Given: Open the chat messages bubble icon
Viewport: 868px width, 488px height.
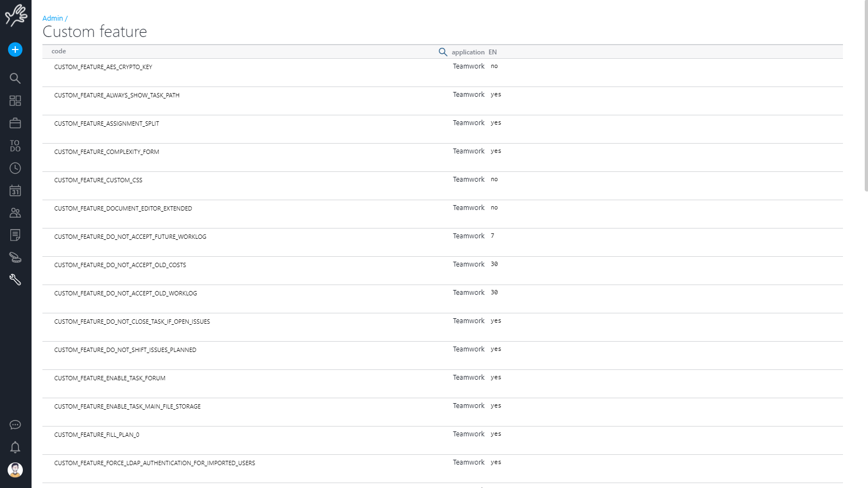Looking at the screenshot, I should (x=15, y=425).
